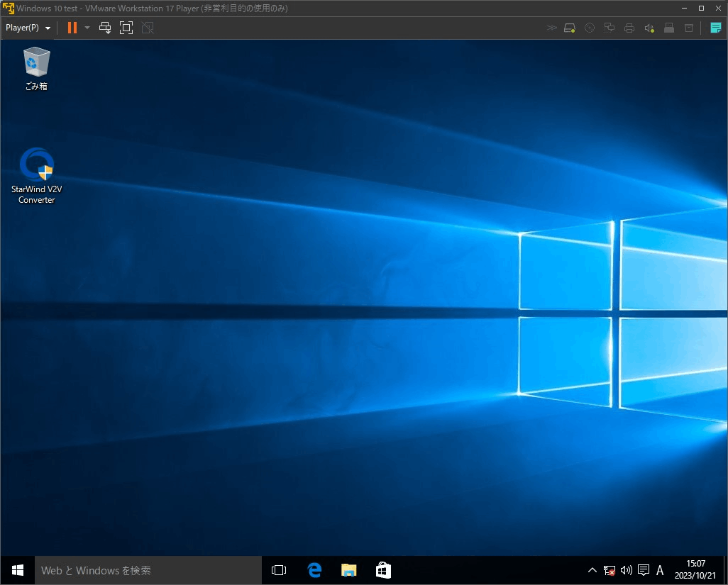728x585 pixels.
Task: Open the Action Center notifications icon
Action: pos(644,570)
